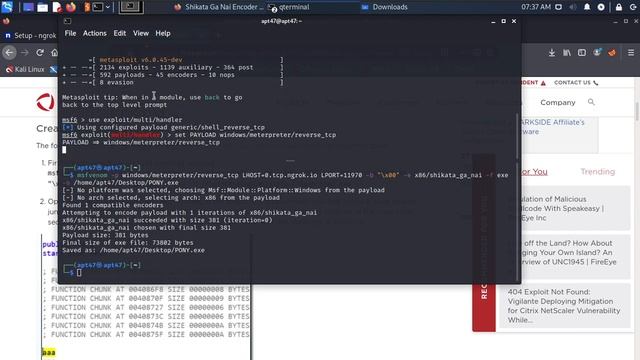Click the Firefox page vertical scrollbar
The image size is (640, 360).
click(x=637, y=110)
